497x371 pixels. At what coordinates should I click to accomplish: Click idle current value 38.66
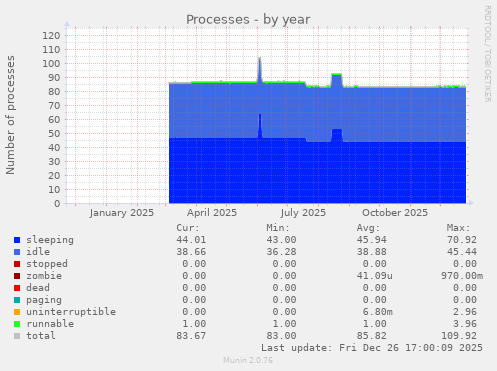point(191,252)
